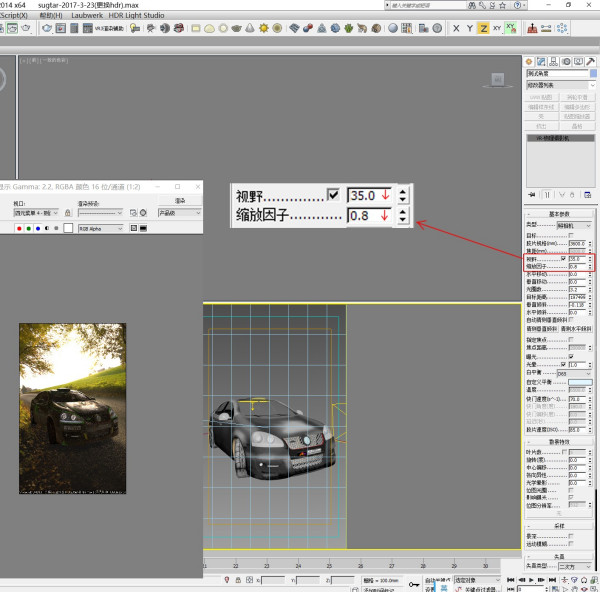Open the HDR Light Studio menu
This screenshot has width=600, height=592.
coord(136,15)
